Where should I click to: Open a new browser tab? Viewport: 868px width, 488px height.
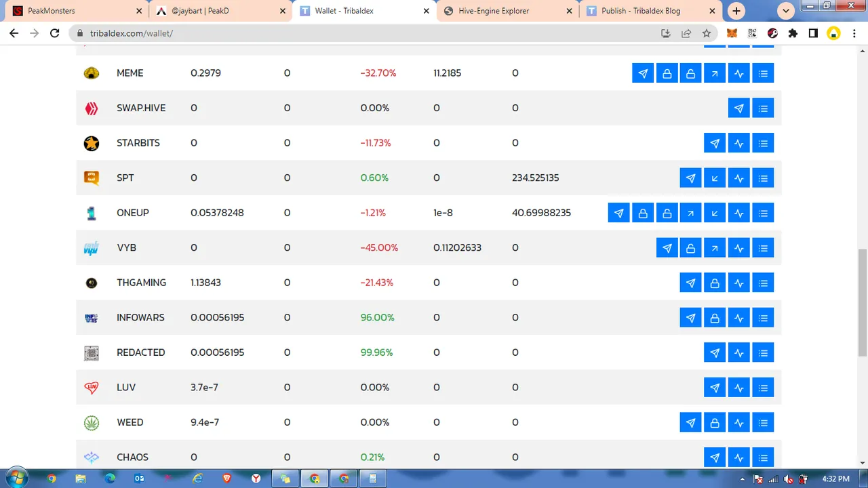click(x=736, y=11)
